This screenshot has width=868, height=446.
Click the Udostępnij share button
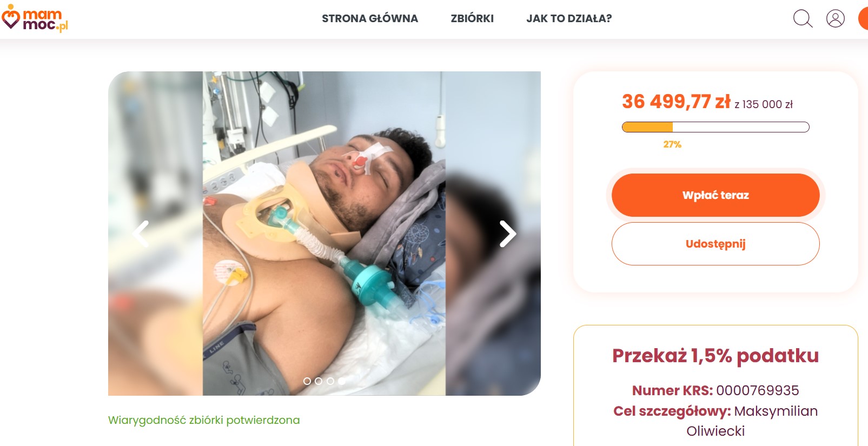coord(715,244)
